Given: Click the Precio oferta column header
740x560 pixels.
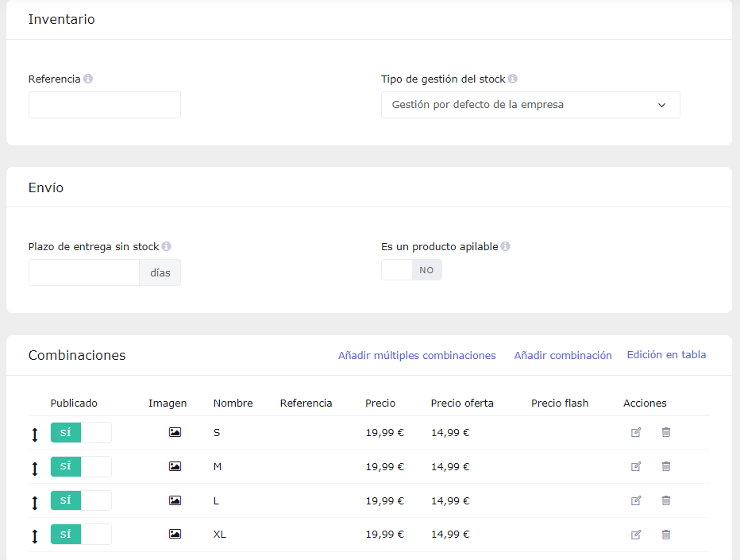Looking at the screenshot, I should click(x=462, y=404).
